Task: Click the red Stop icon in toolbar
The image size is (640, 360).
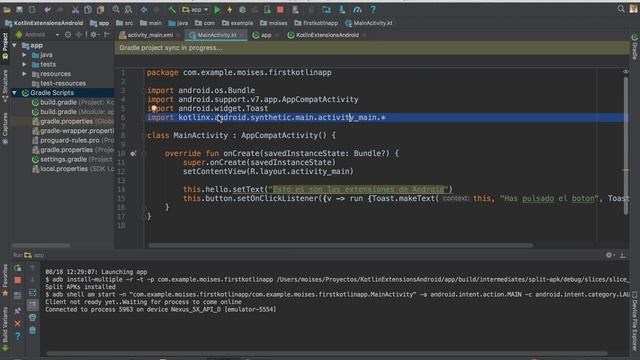Action: tap(280, 9)
